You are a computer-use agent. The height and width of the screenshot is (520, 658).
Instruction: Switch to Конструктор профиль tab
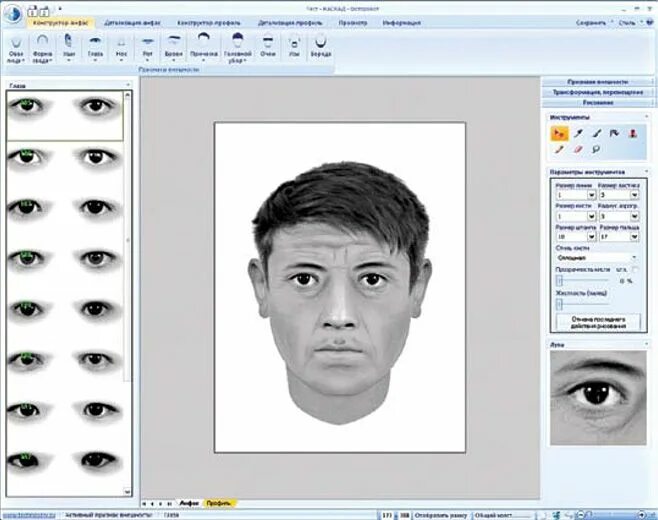[209, 23]
